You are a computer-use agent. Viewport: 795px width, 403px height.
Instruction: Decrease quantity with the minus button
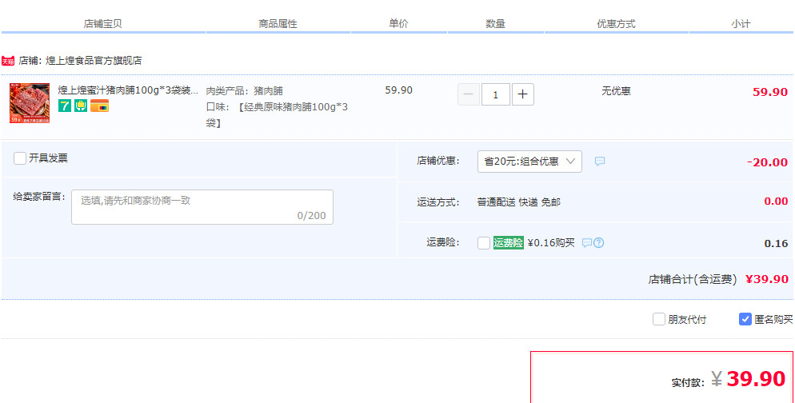pyautogui.click(x=468, y=94)
